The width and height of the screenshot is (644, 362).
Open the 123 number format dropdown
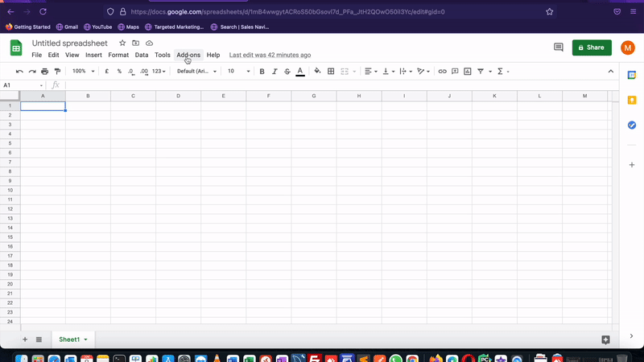click(159, 71)
